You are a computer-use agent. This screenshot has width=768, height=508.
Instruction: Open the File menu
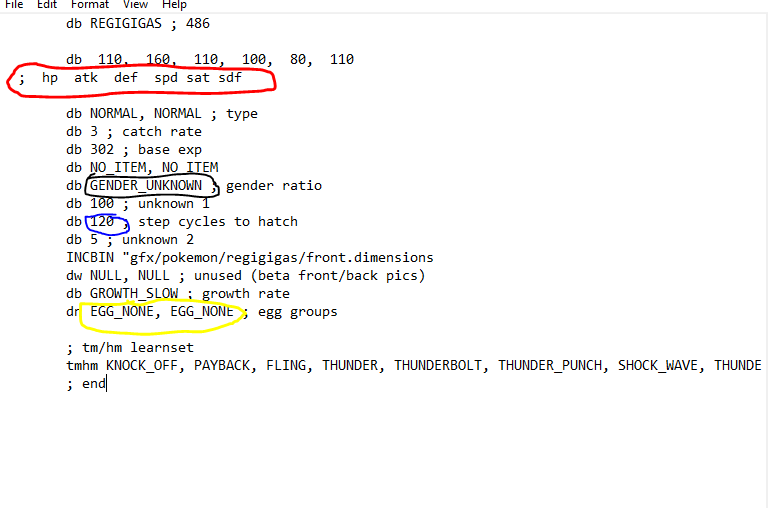(x=14, y=4)
